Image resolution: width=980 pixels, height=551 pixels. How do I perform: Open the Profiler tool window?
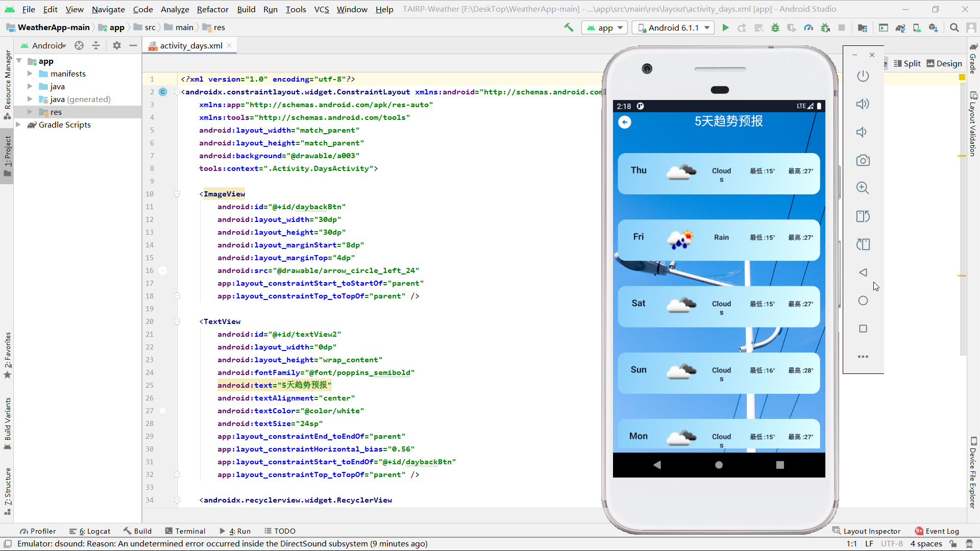coord(38,531)
